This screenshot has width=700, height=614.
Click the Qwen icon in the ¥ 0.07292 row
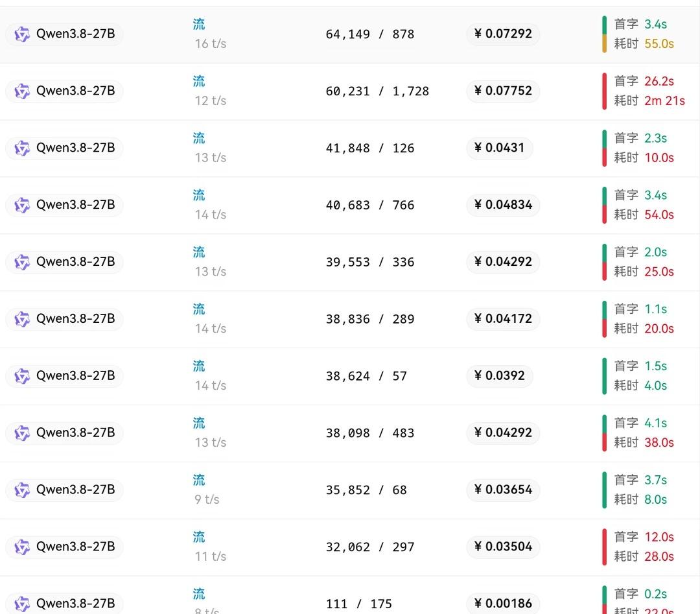click(22, 34)
